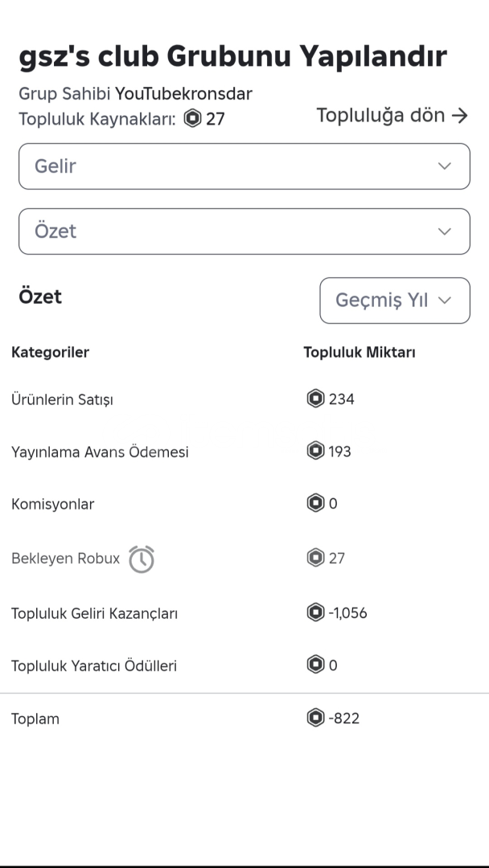Click the Bekleyen Robux label
The height and width of the screenshot is (868, 489).
(65, 559)
